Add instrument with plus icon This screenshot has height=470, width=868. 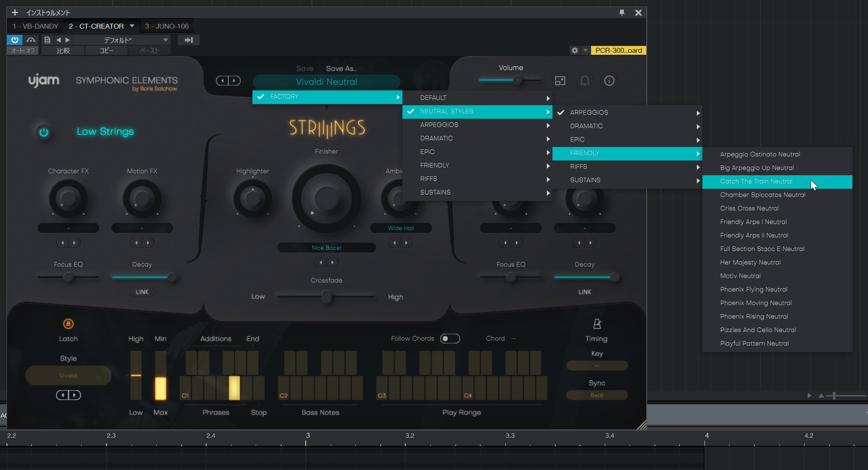pyautogui.click(x=15, y=13)
